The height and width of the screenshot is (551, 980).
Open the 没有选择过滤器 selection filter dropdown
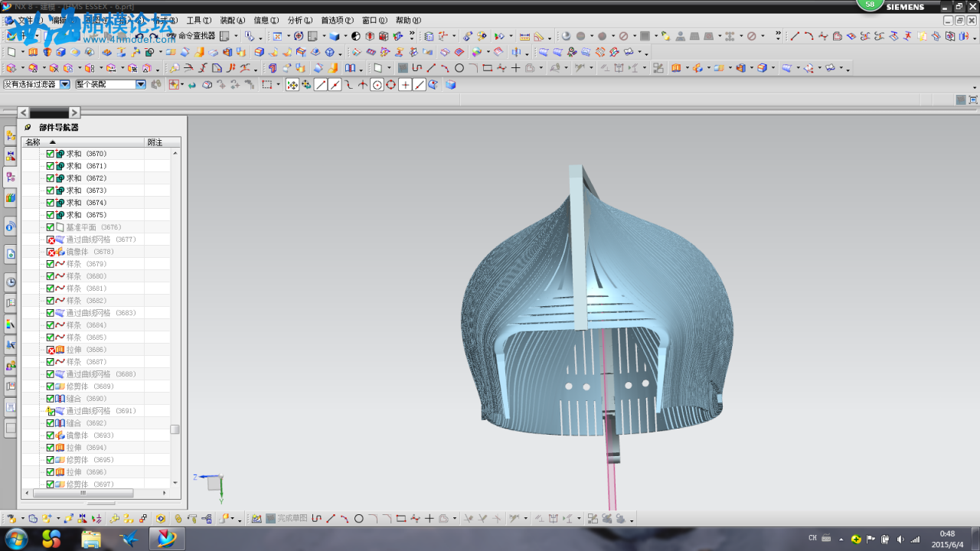37,85
